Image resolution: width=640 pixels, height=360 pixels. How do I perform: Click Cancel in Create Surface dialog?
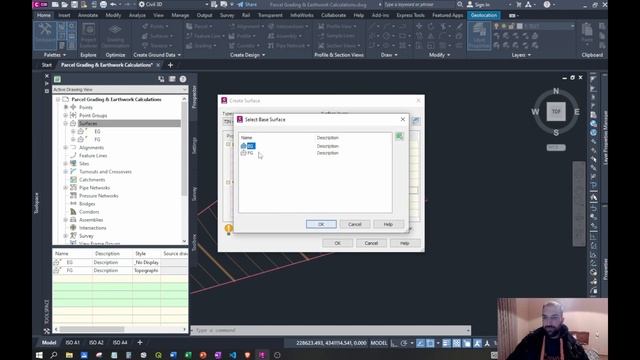click(371, 243)
